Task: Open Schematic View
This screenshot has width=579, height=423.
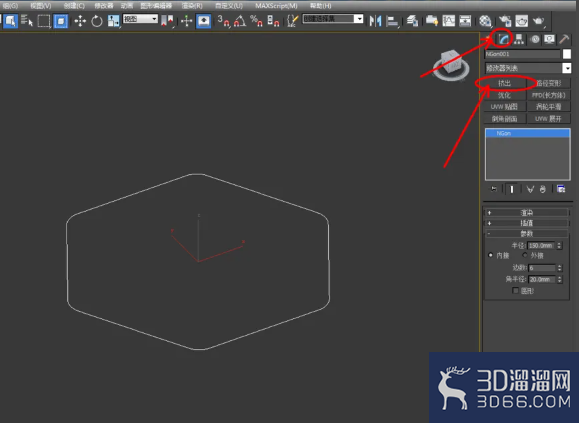Action: (x=465, y=21)
